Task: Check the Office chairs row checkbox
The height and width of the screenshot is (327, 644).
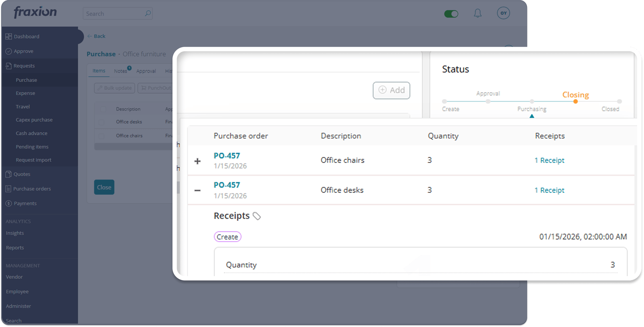Action: [x=102, y=136]
